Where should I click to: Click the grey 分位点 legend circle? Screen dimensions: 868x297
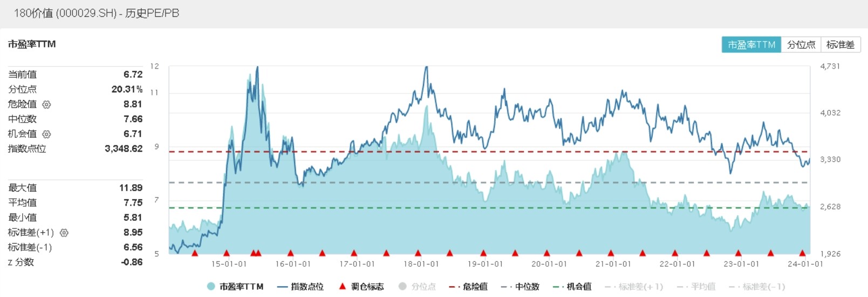point(402,286)
